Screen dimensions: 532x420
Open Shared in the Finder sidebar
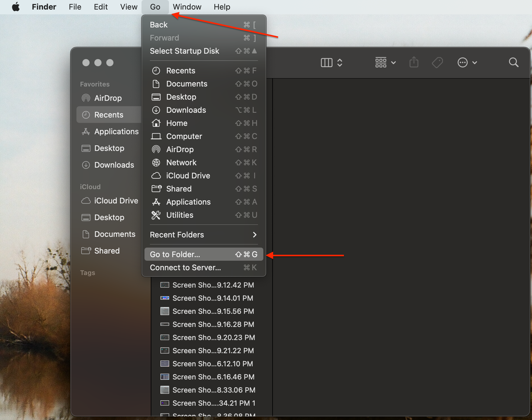click(109, 251)
